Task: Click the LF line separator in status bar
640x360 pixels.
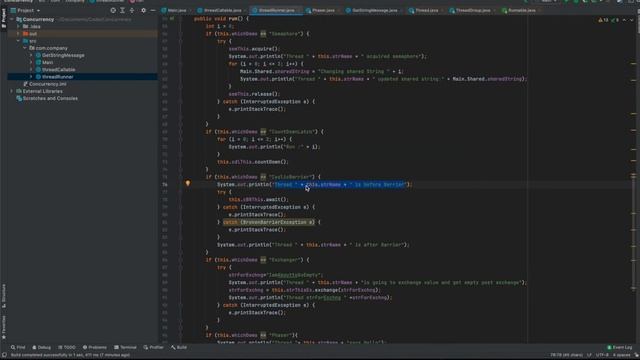Action: coord(589,355)
